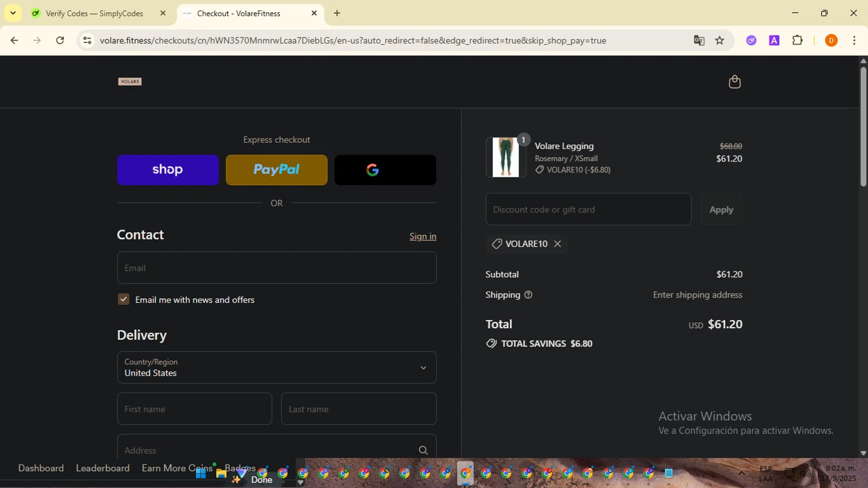
Task: Open the Leaderboard link
Action: click(103, 468)
